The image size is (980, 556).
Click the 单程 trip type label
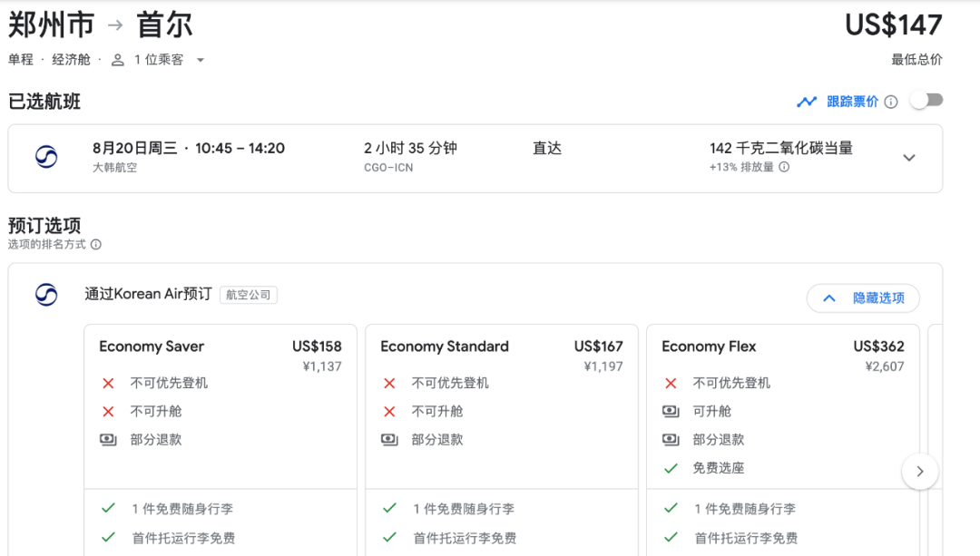(21, 60)
